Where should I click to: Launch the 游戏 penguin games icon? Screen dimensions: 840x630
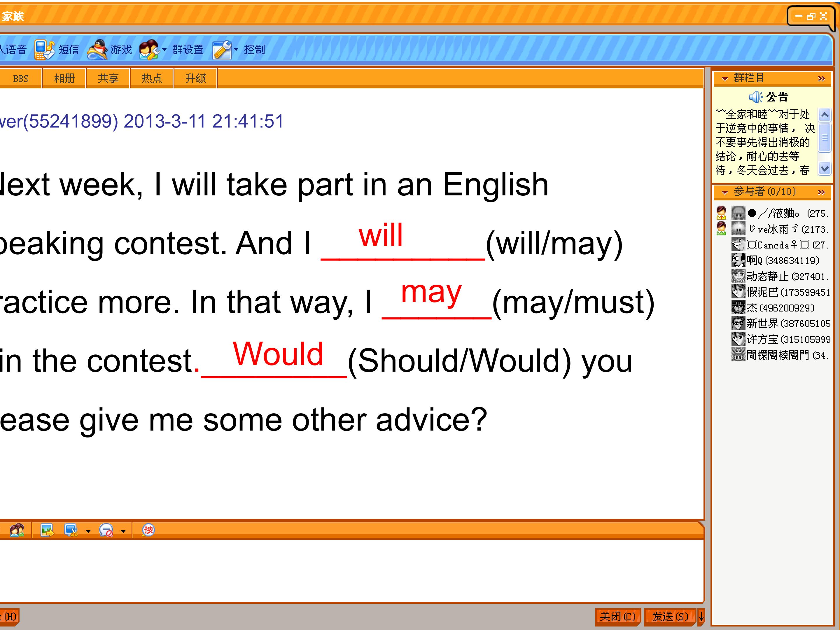(x=97, y=50)
